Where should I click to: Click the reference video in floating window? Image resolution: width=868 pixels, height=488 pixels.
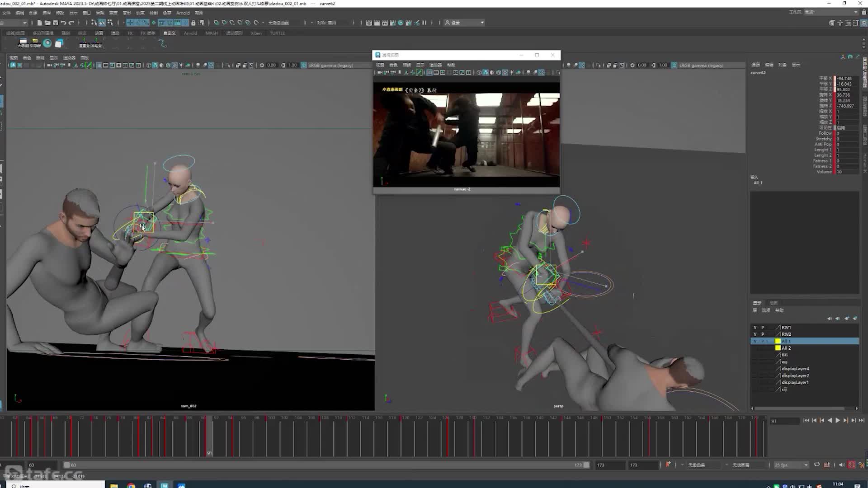pos(466,134)
